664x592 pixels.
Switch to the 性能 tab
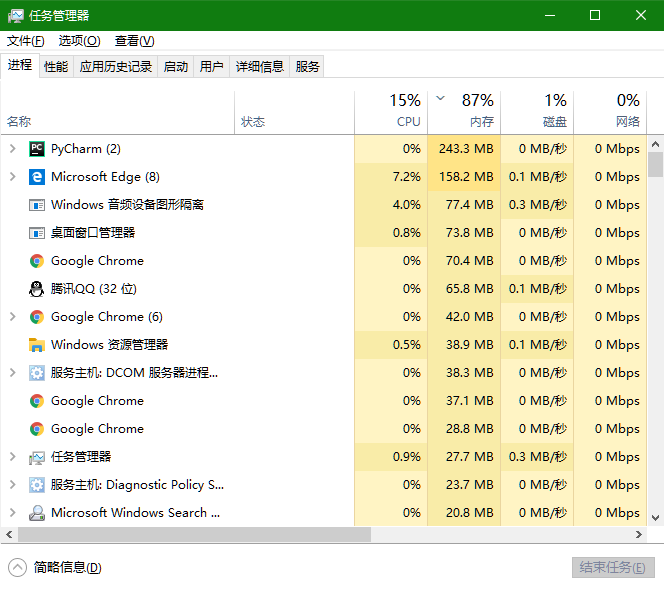56,66
